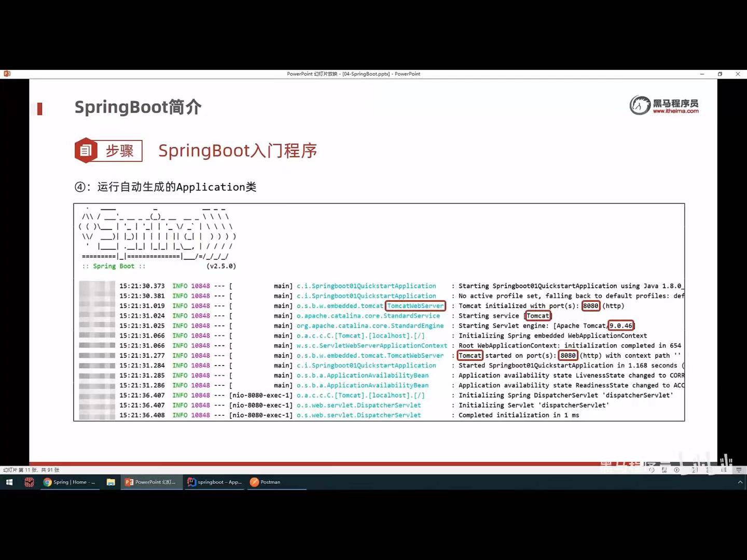
Task: Open File Explorer from the taskbar
Action: point(110,482)
